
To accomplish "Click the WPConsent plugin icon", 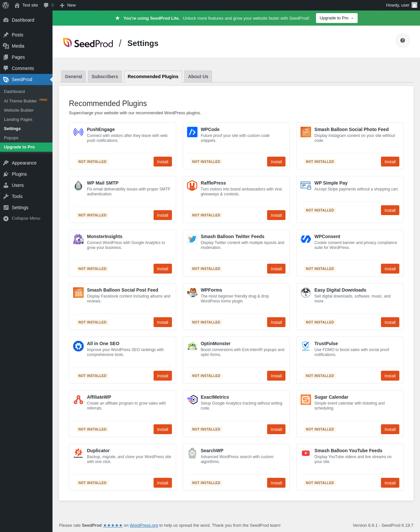I will click(x=306, y=239).
